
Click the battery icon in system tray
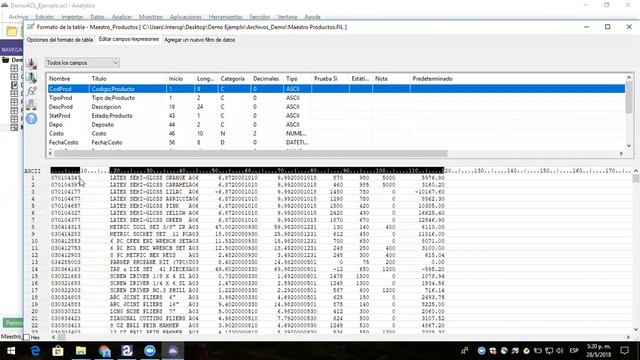(538, 351)
